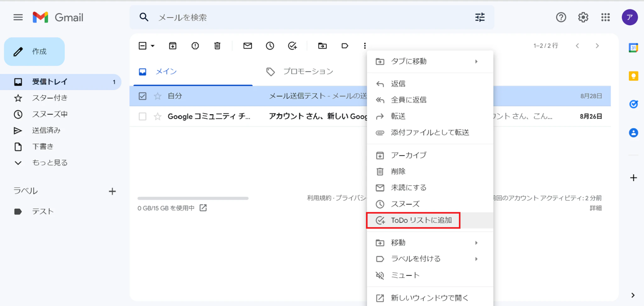Star the 自分 email

tap(158, 96)
